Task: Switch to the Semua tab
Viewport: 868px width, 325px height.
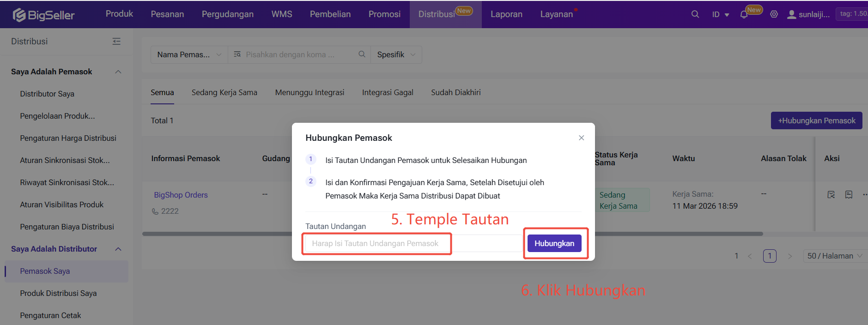Action: point(162,92)
